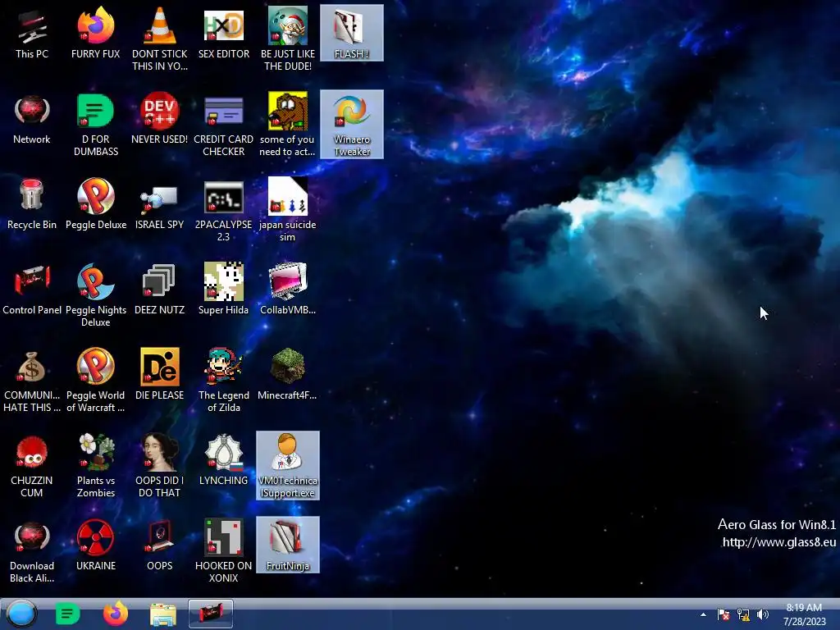Click the Peggle Nights Deluxe icon
Screen dimensions: 840x630
[x=95, y=294]
